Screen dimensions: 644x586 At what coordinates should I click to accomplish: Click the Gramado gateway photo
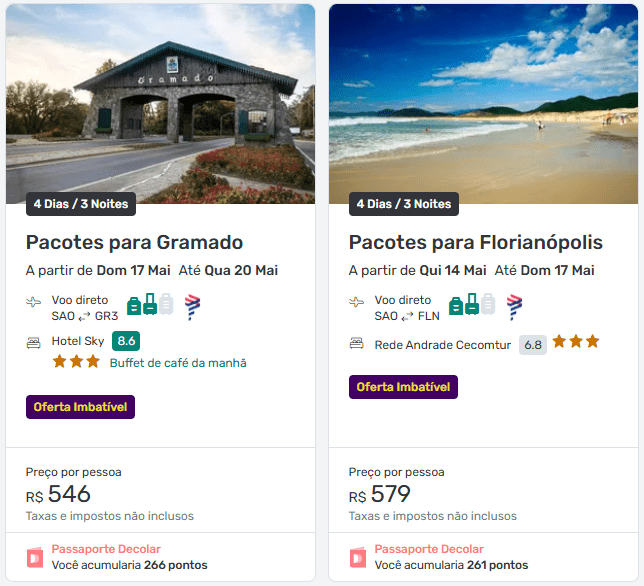point(160,100)
